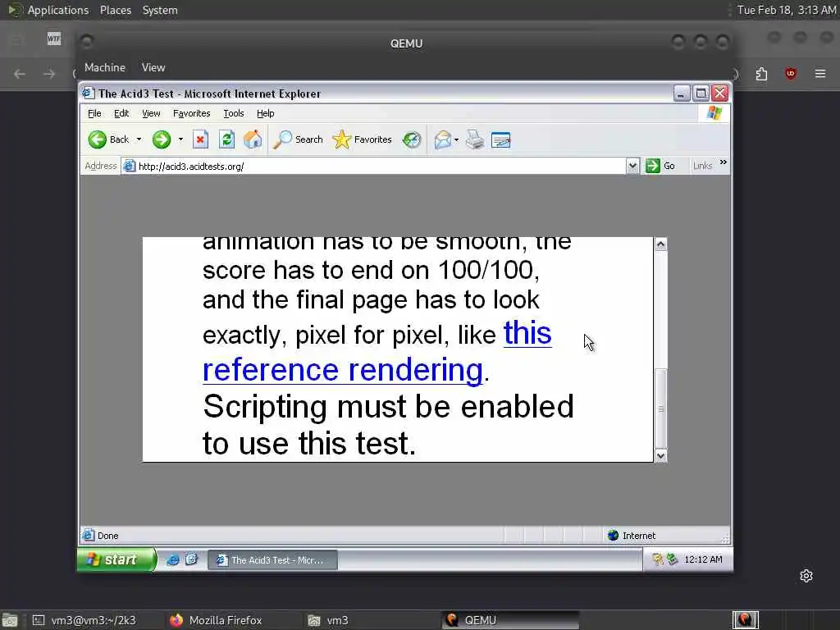840x630 pixels.
Task: Select The Acid3 Test taskbar button
Action: tap(272, 559)
